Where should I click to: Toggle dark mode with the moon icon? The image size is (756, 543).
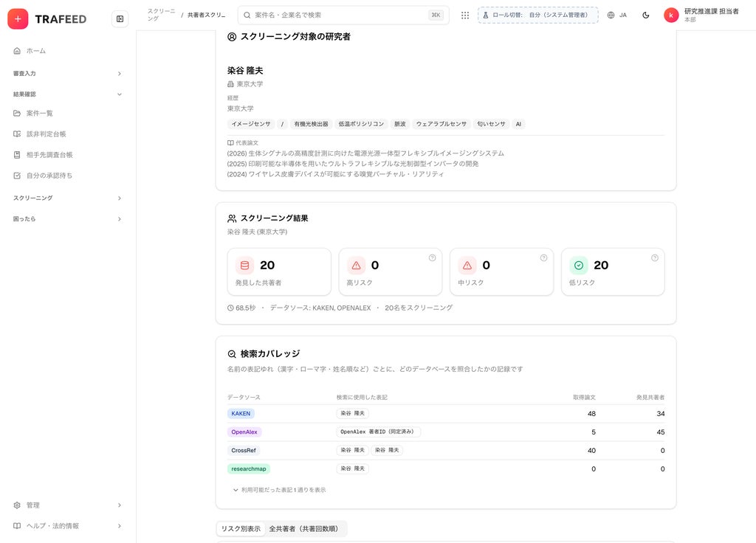coord(645,15)
